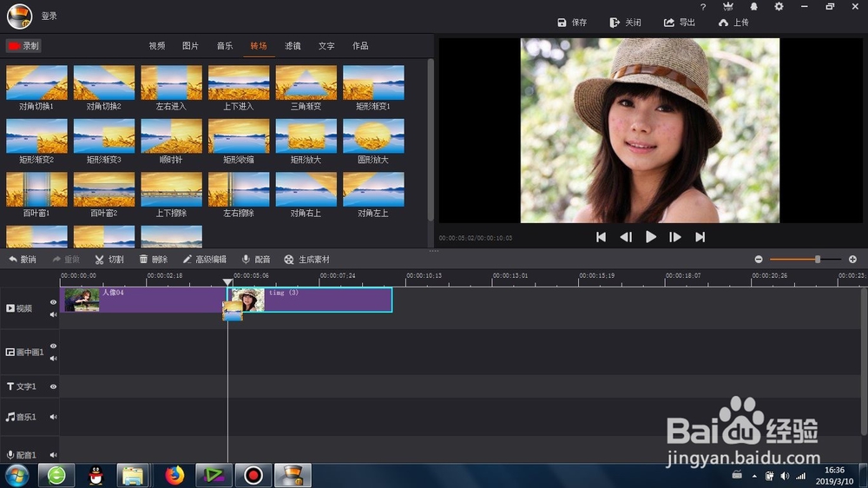
Task: Step forward one frame in preview
Action: [675, 237]
